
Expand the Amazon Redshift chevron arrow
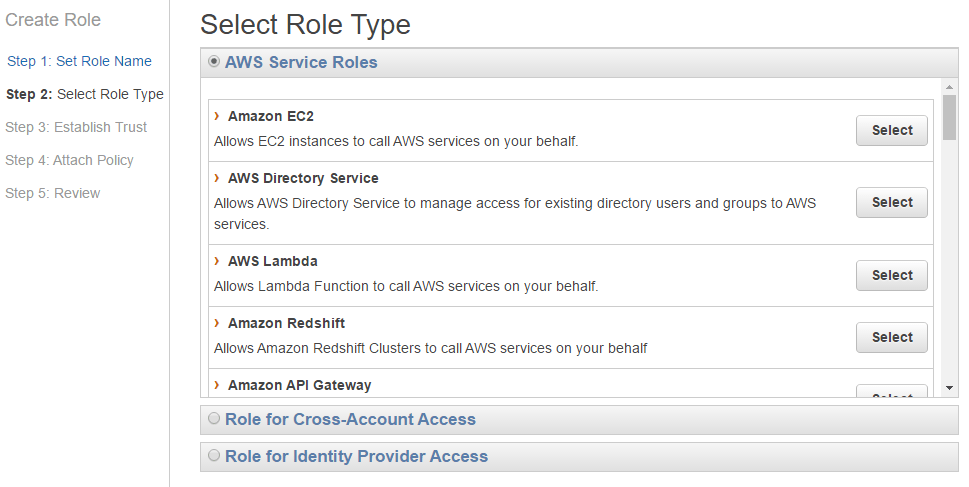(217, 323)
